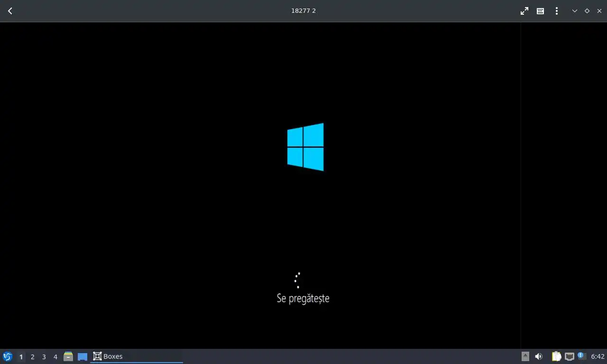The image size is (607, 364).
Task: Click the 6:42 clock in the panel
Action: (x=598, y=356)
